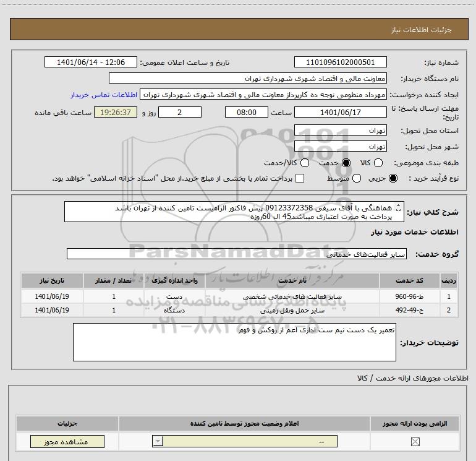Click service code ح-49-492 cell
The height and width of the screenshot is (461, 476).
point(409,310)
